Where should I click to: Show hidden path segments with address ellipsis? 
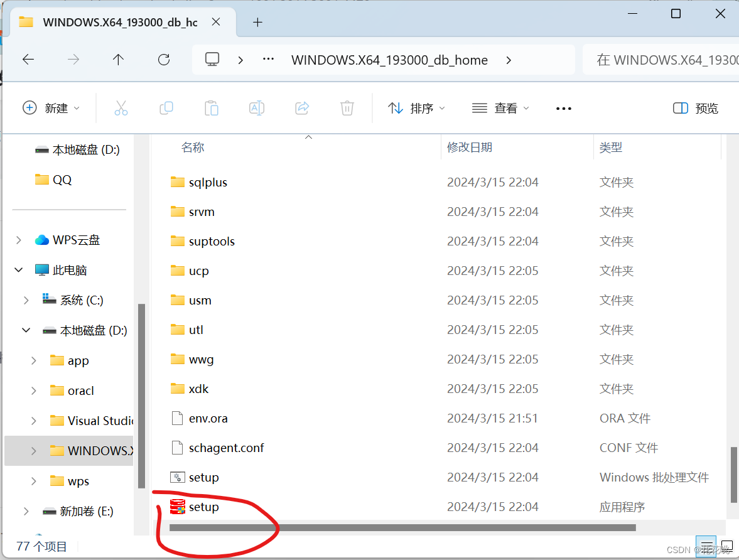tap(268, 60)
